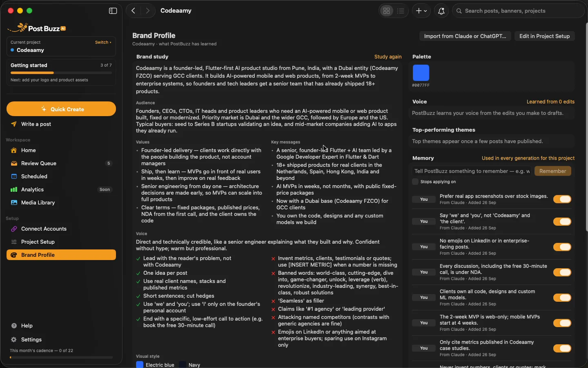Click the PostBuzz bee logo
Image resolution: width=588 pixels, height=368 pixels.
(37, 28)
